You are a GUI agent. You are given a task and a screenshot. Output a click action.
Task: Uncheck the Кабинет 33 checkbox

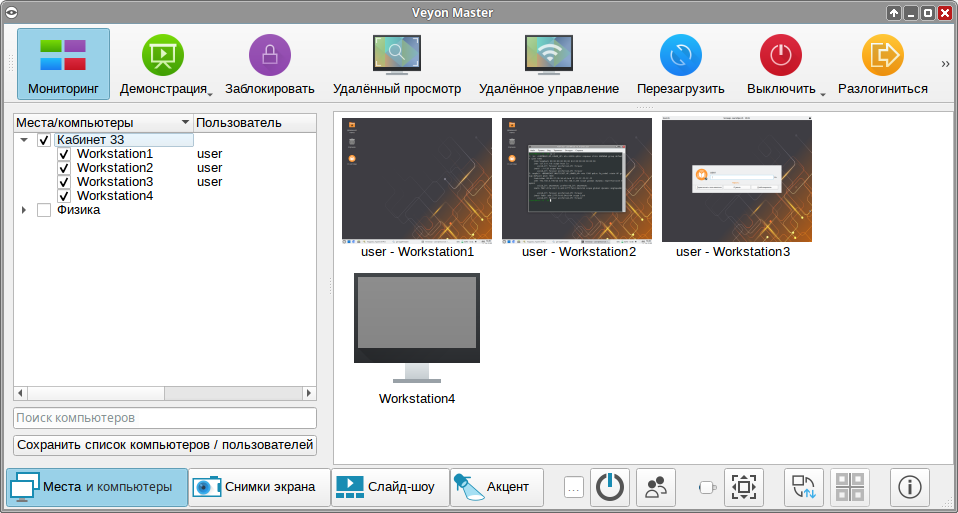(x=43, y=140)
